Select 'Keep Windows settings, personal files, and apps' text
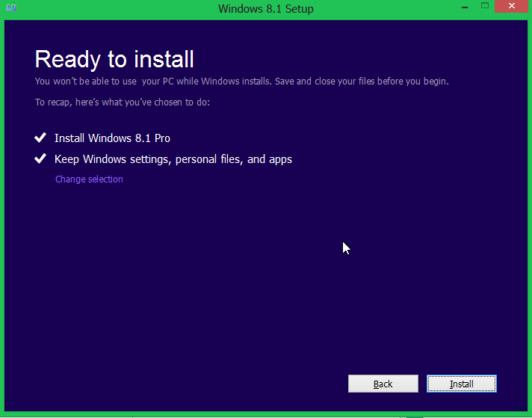Screen dimensions: 532x418 173,159
